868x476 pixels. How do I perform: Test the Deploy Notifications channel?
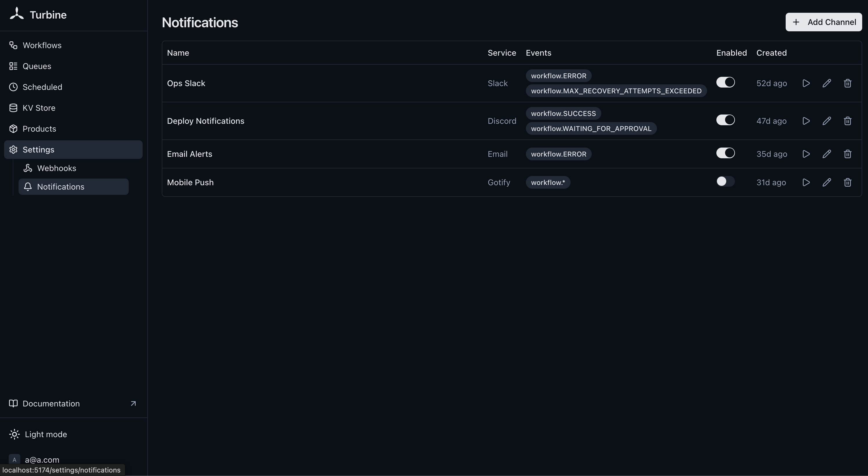[x=806, y=121]
